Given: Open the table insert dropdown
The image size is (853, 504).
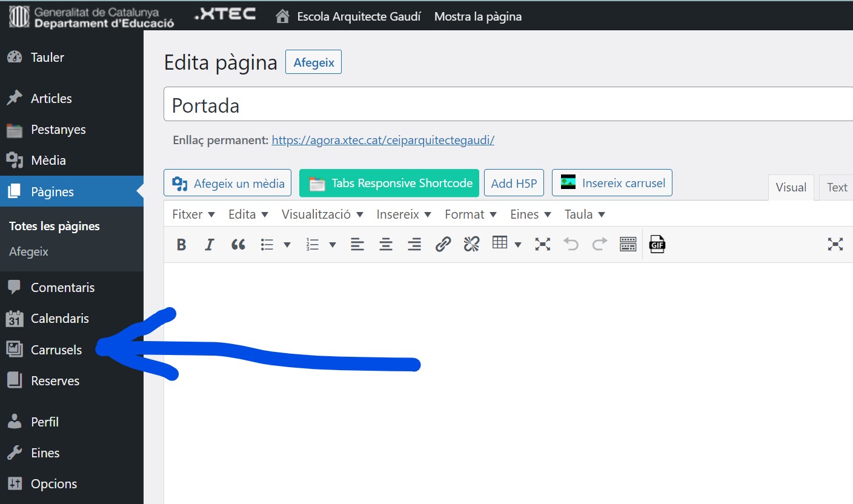Looking at the screenshot, I should tap(518, 245).
